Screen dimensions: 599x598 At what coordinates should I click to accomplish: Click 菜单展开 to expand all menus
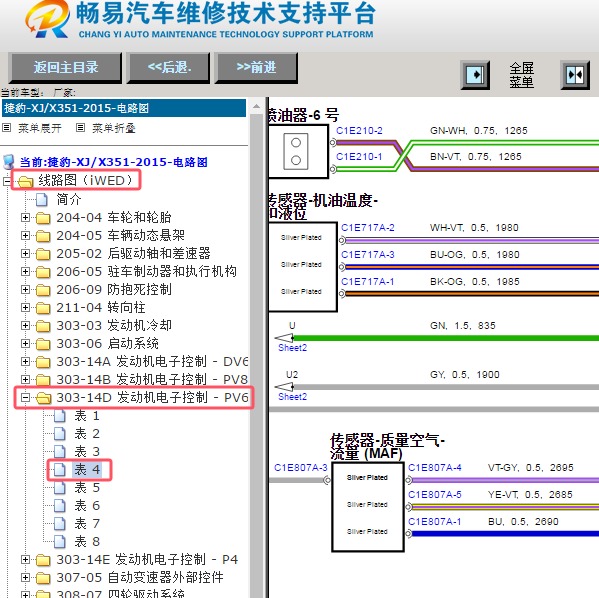[39, 128]
